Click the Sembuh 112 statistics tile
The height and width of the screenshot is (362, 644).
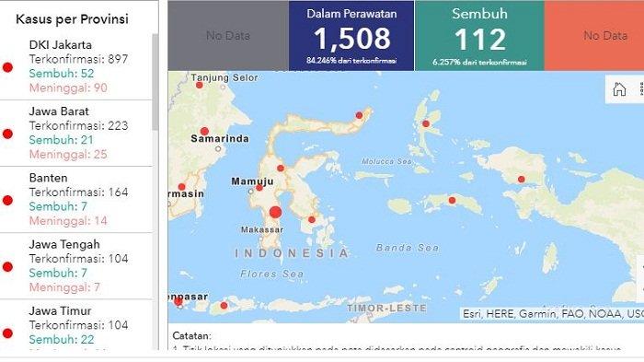479,36
